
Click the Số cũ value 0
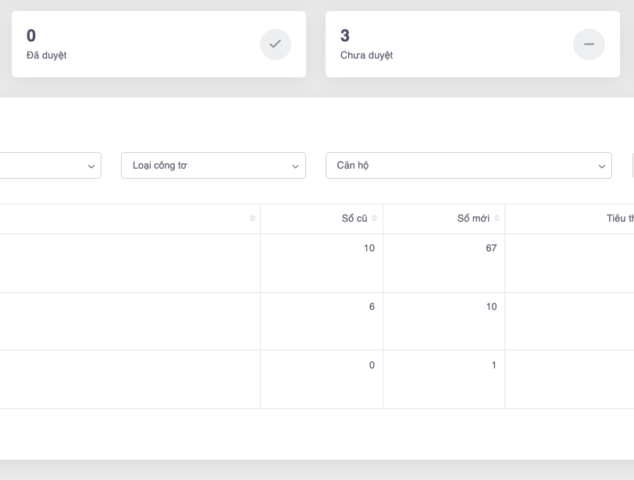372,365
